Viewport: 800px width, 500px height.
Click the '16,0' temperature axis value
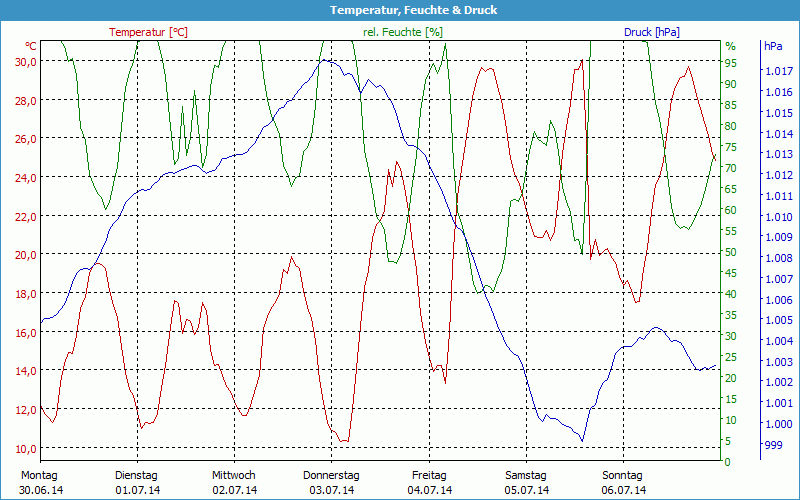click(x=26, y=332)
